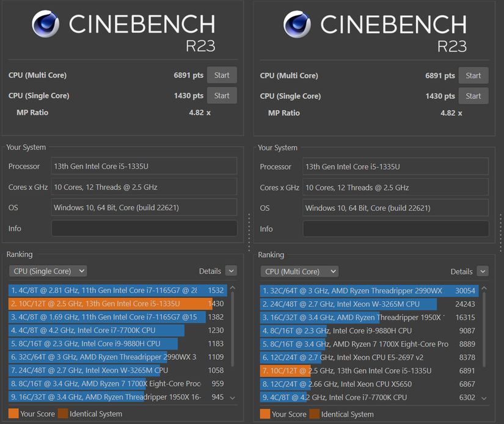Start Multi Core test in right panel
This screenshot has height=424, width=504.
473,76
